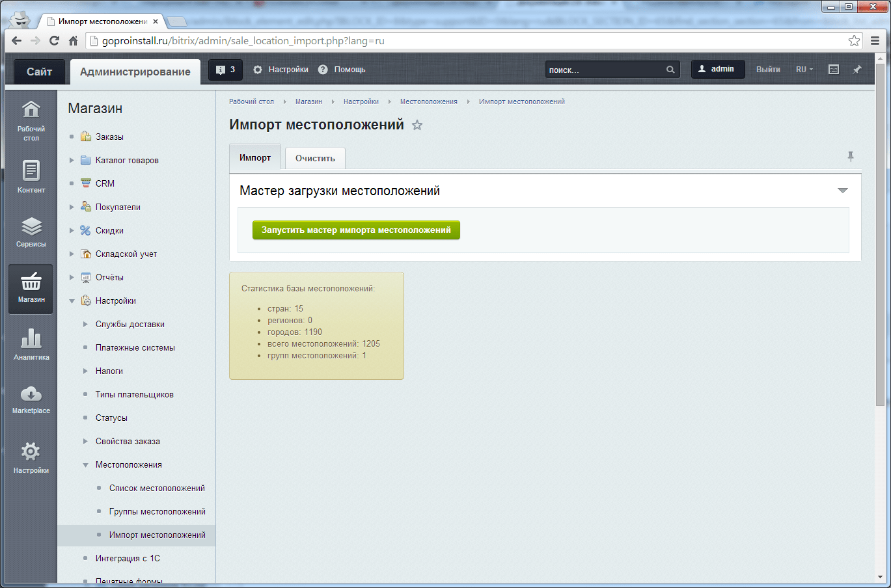Open the Контент sidebar section
891x588 pixels.
(x=31, y=177)
